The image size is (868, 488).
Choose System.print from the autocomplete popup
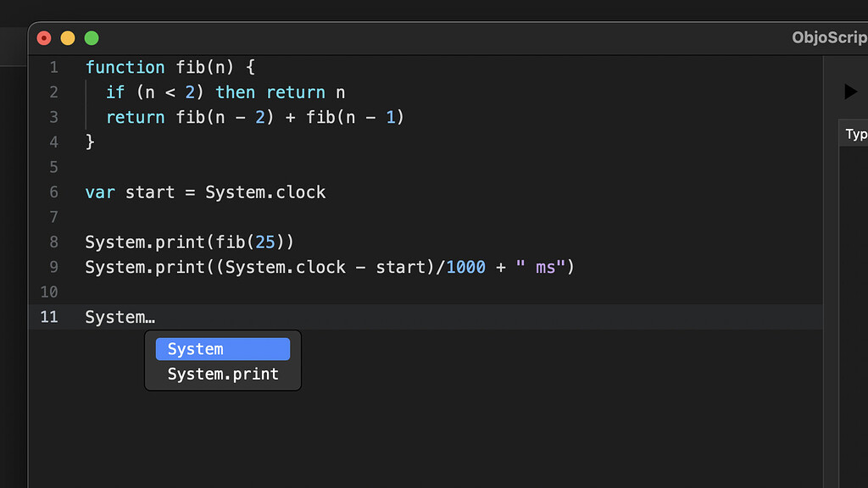[222, 374]
